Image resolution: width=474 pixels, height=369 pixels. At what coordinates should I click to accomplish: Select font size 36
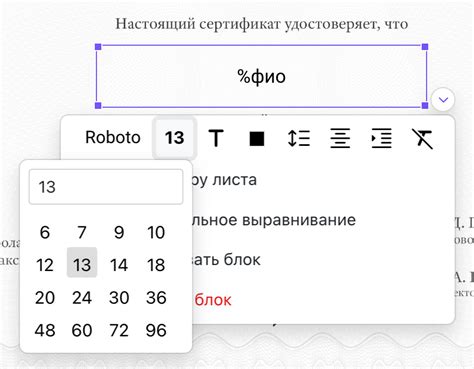(156, 298)
